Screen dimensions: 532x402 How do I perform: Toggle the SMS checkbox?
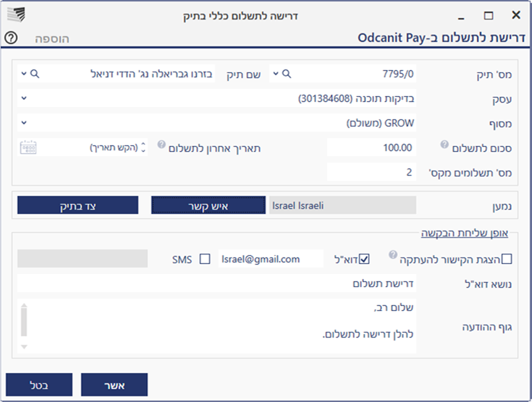(205, 259)
